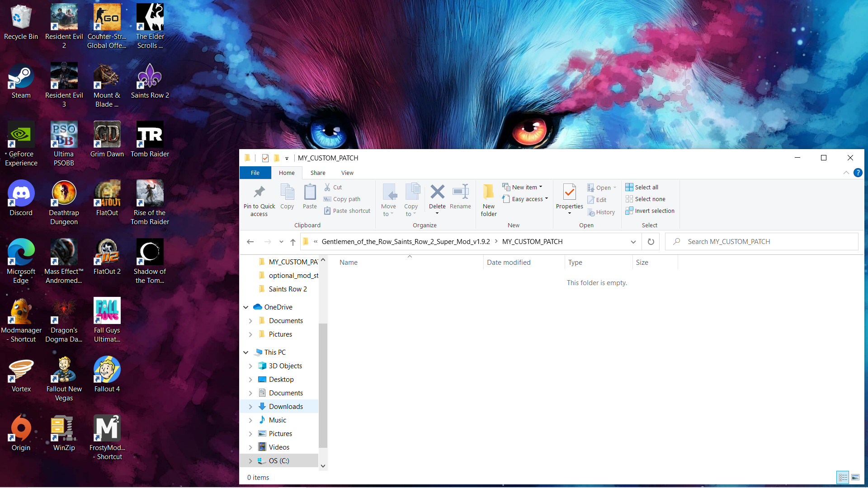
Task: Click Properties icon in title bar toolbar
Action: tap(265, 158)
